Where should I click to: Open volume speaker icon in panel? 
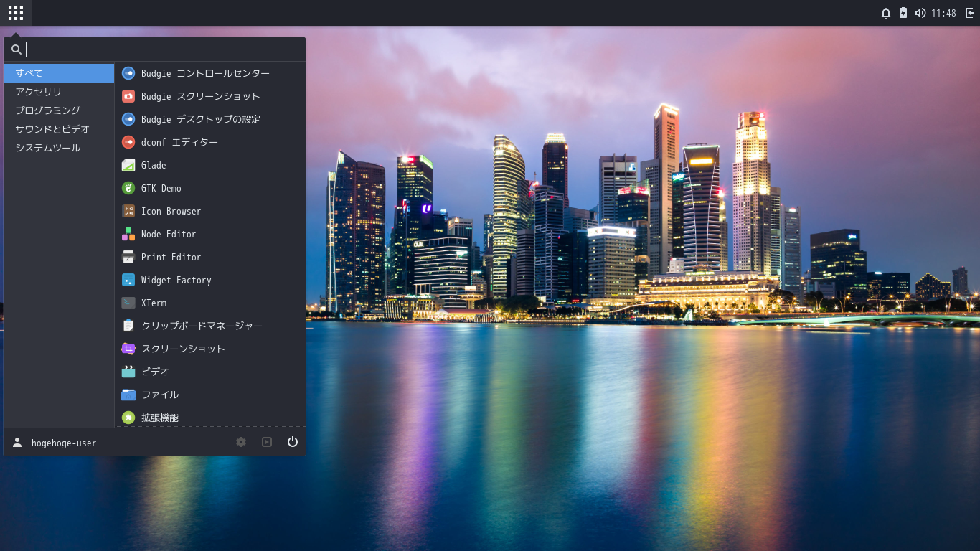tap(920, 13)
